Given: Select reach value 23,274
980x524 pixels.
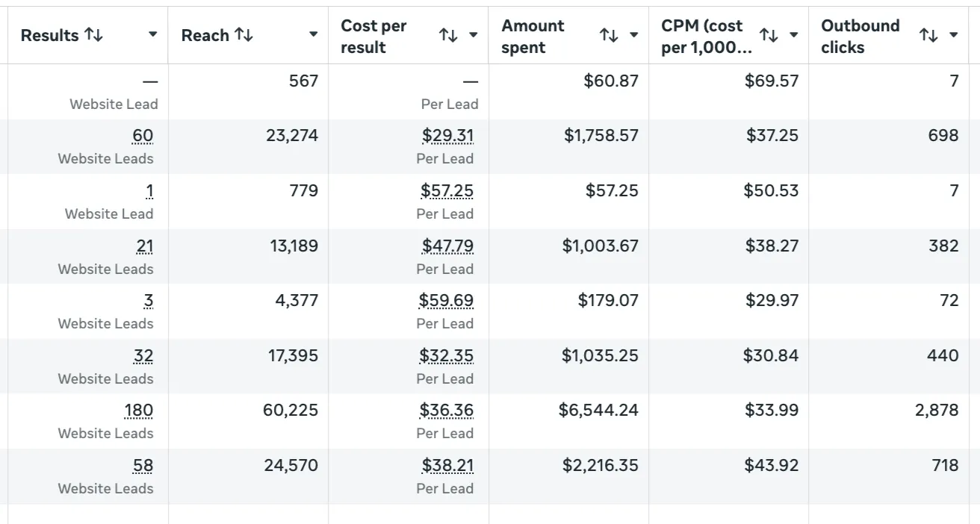Looking at the screenshot, I should coord(292,136).
